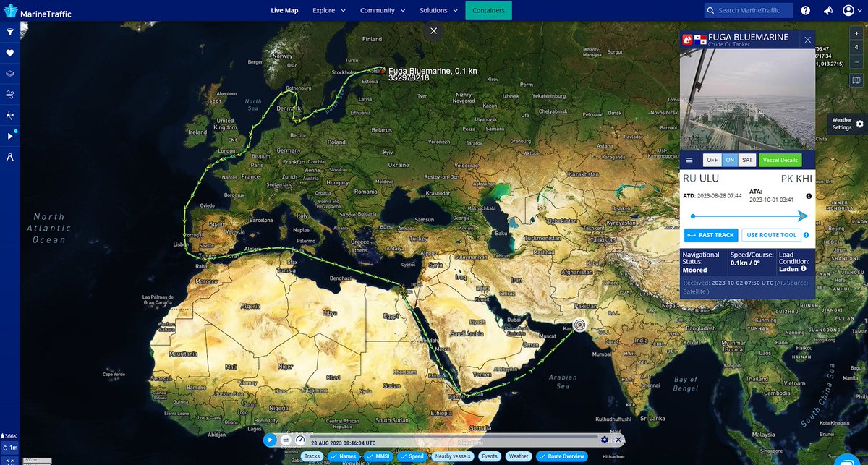Open the Live Map tab
Viewport: 868px width, 465px height.
coord(284,10)
